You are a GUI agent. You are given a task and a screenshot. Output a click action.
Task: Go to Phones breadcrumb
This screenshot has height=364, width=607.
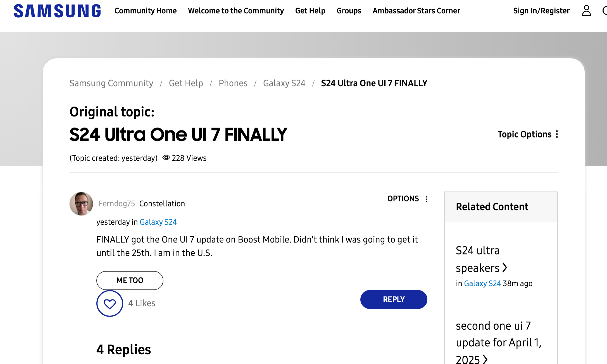233,83
